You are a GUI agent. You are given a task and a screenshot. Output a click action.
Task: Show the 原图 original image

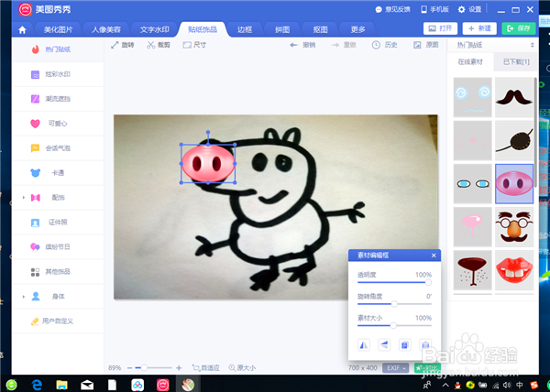[x=426, y=45]
